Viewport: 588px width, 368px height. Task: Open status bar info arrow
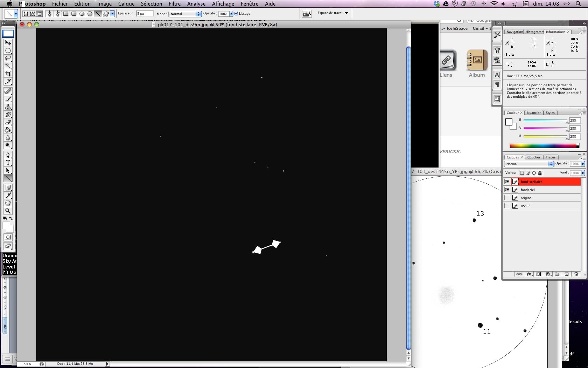107,364
